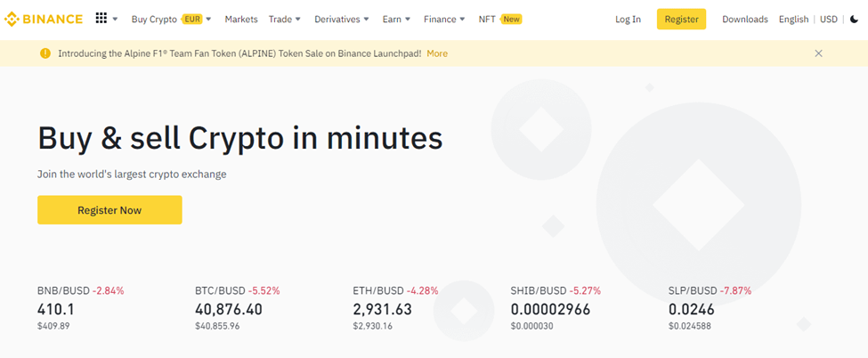Click the BTC price 40,876.40

229,309
